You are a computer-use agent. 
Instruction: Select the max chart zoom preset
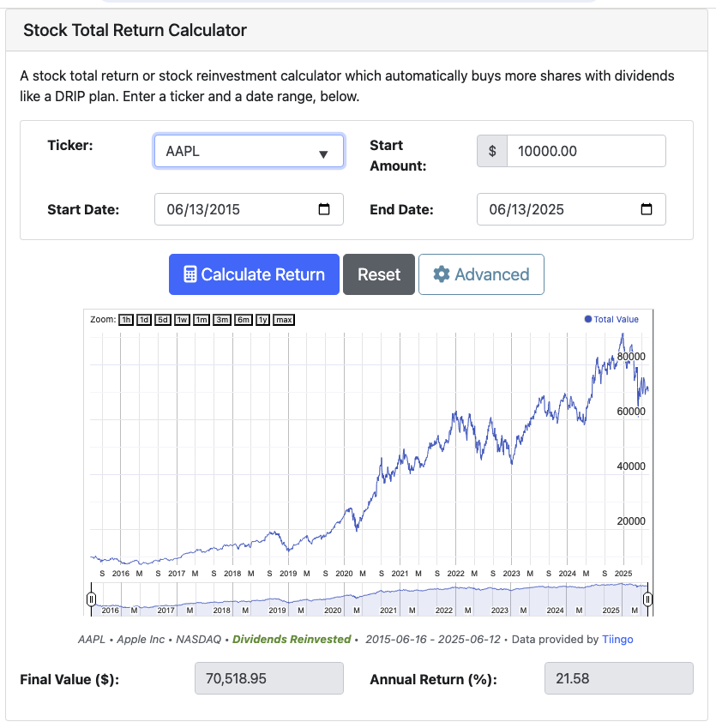point(284,319)
